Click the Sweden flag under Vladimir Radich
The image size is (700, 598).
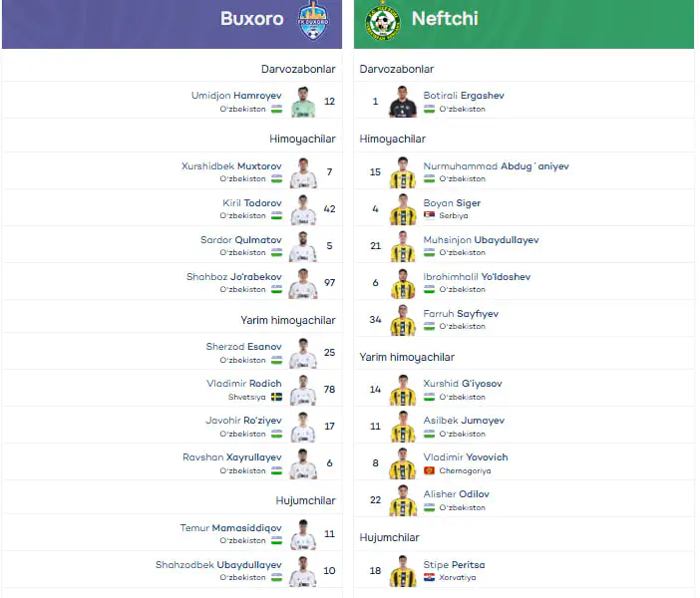(277, 397)
